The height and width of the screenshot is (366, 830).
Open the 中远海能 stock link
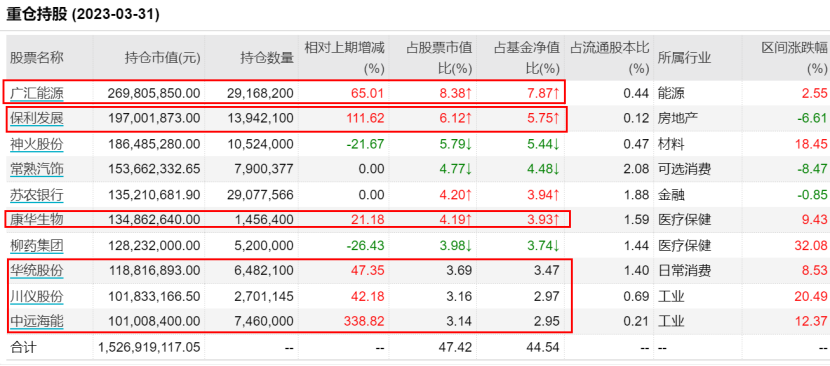click(x=37, y=321)
